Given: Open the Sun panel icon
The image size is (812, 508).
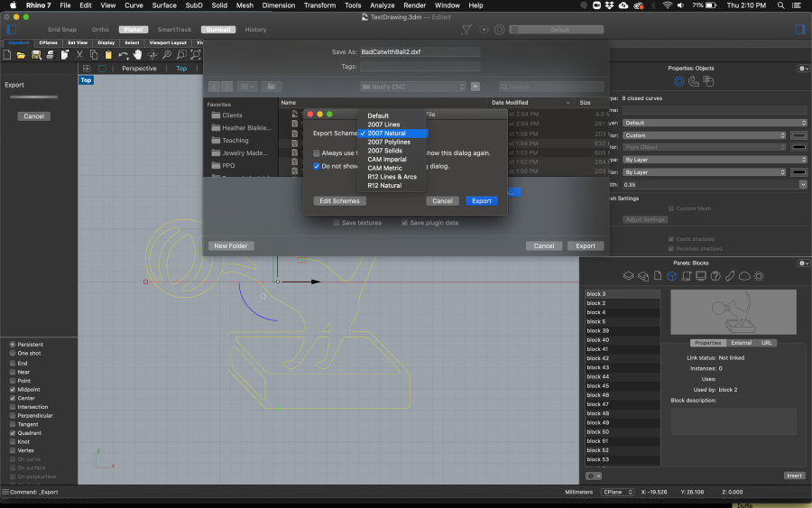Looking at the screenshot, I should pos(759,276).
